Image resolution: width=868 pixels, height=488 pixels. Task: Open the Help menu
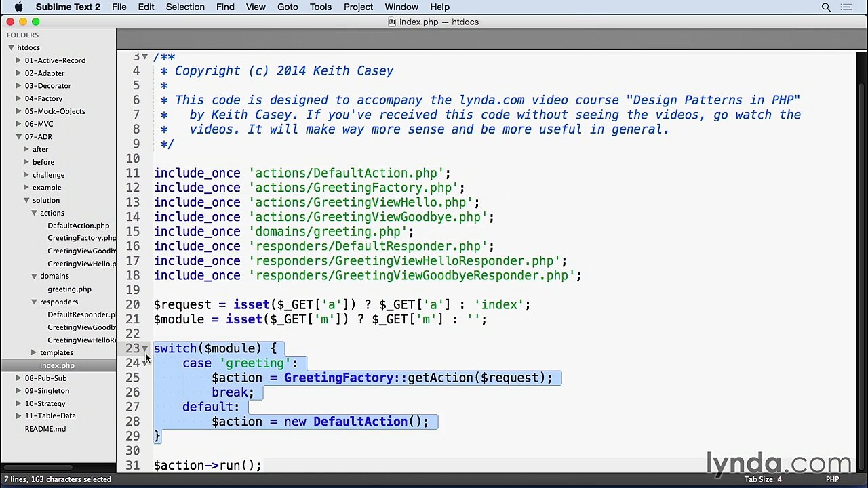pos(439,7)
